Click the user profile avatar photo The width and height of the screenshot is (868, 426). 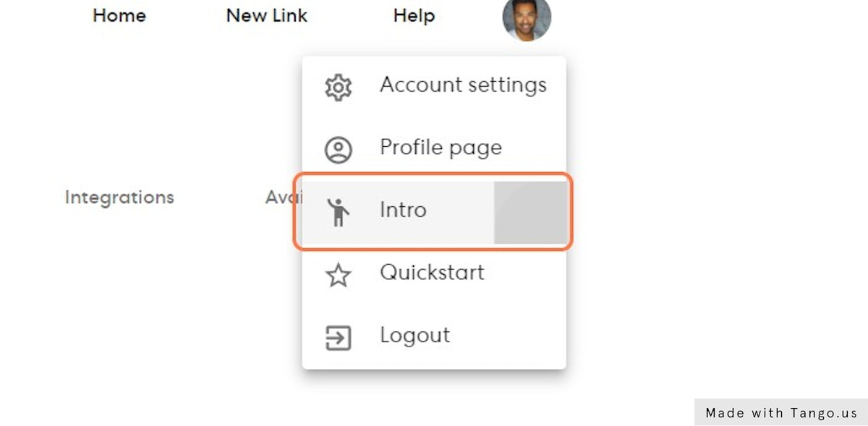[x=527, y=17]
